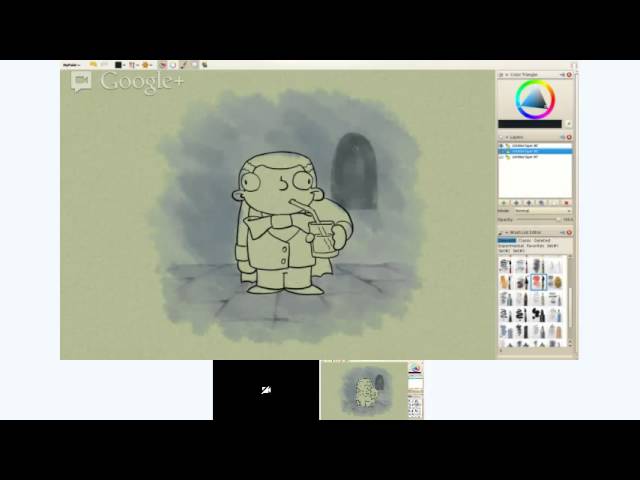Click the red delete layer button
Screen dimensions: 640x480
566,203
